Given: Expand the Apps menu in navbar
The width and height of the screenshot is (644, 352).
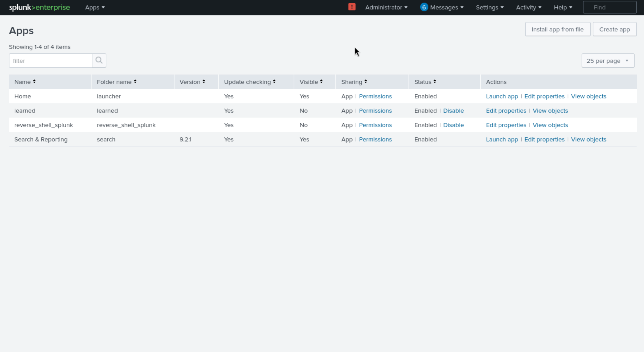Looking at the screenshot, I should pyautogui.click(x=95, y=7).
